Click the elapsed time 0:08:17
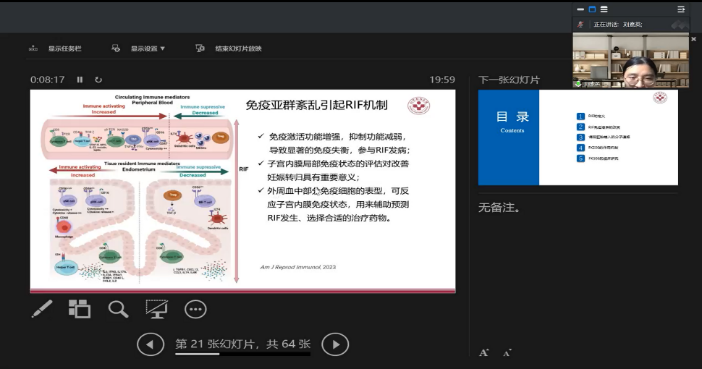Viewport: 702px width, 369px height. pos(47,80)
